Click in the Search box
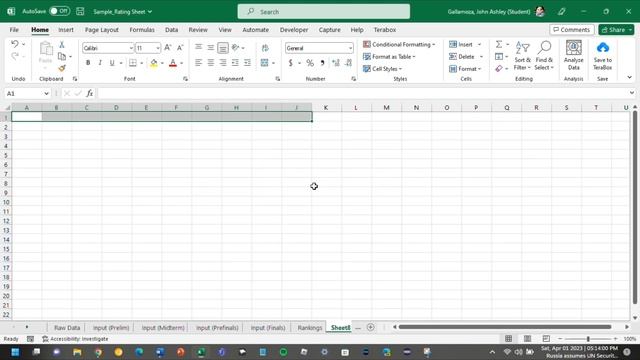The image size is (640, 360). tap(324, 11)
